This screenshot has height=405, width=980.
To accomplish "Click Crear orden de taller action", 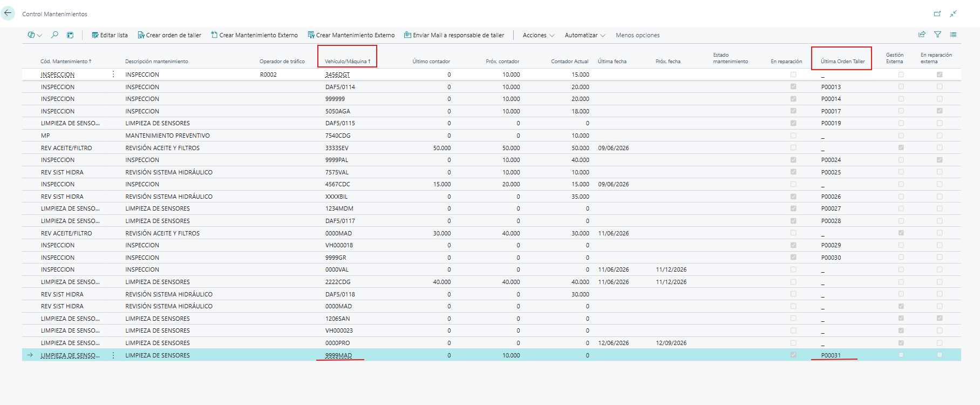I will [x=169, y=35].
